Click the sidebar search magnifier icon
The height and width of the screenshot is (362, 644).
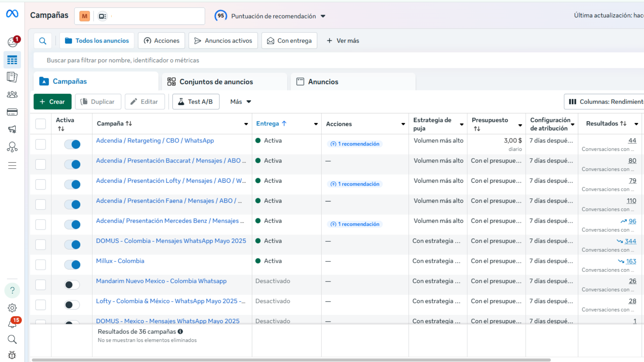click(12, 340)
